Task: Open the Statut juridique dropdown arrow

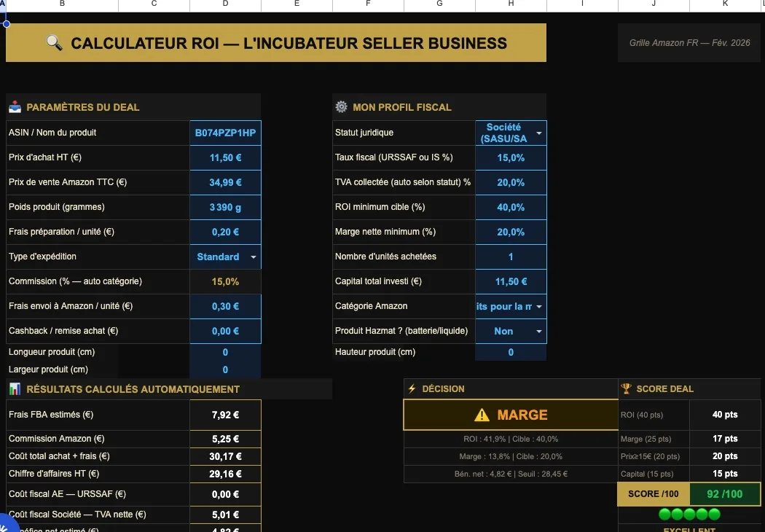Action: (x=538, y=133)
